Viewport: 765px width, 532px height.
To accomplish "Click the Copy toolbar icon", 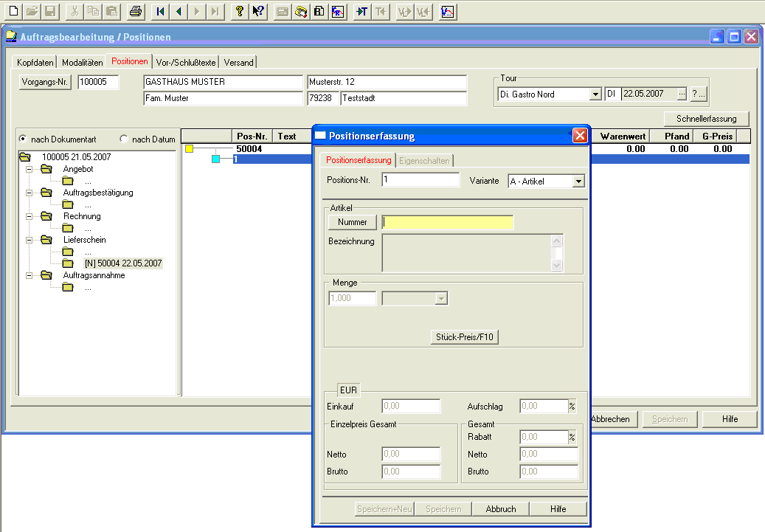I will (x=93, y=11).
